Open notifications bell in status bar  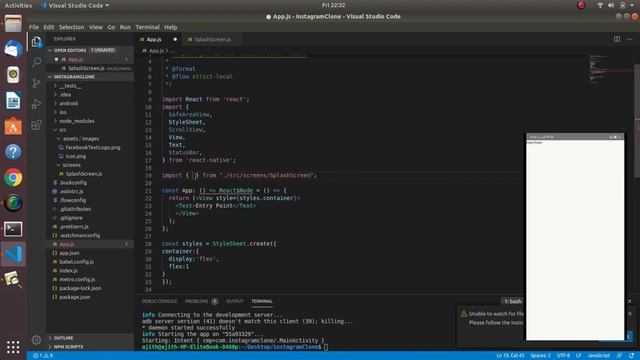click(631, 356)
